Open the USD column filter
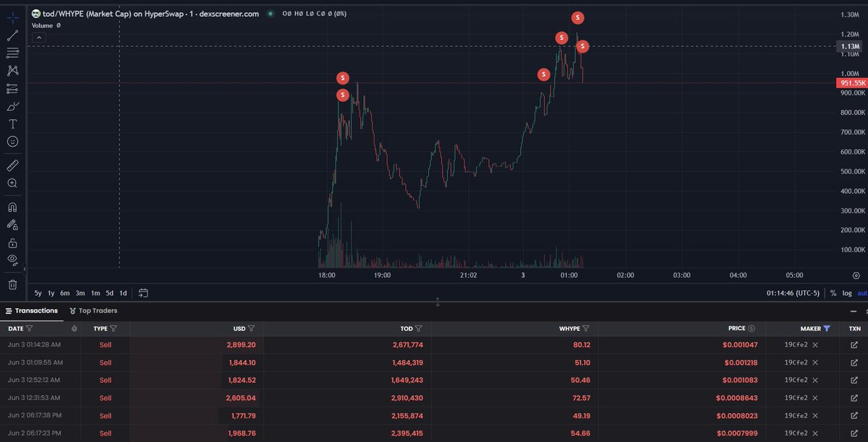The height and width of the screenshot is (442, 868). (252, 328)
